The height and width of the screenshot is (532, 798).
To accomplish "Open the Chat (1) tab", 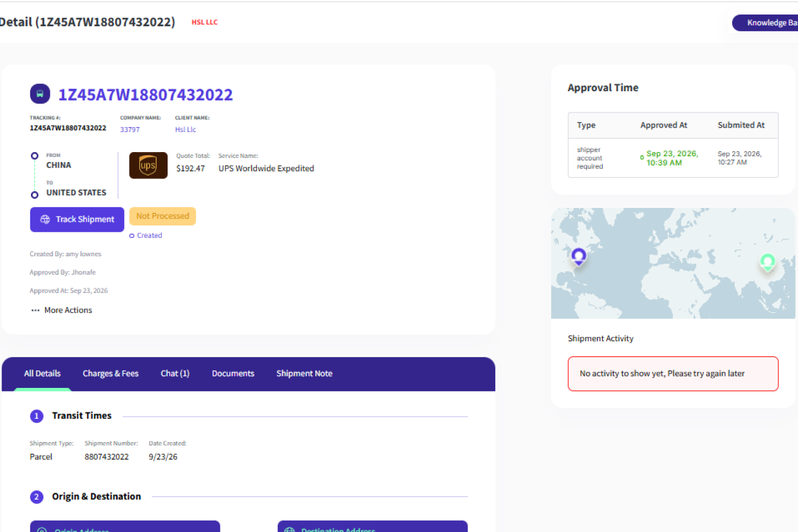I will tap(175, 373).
